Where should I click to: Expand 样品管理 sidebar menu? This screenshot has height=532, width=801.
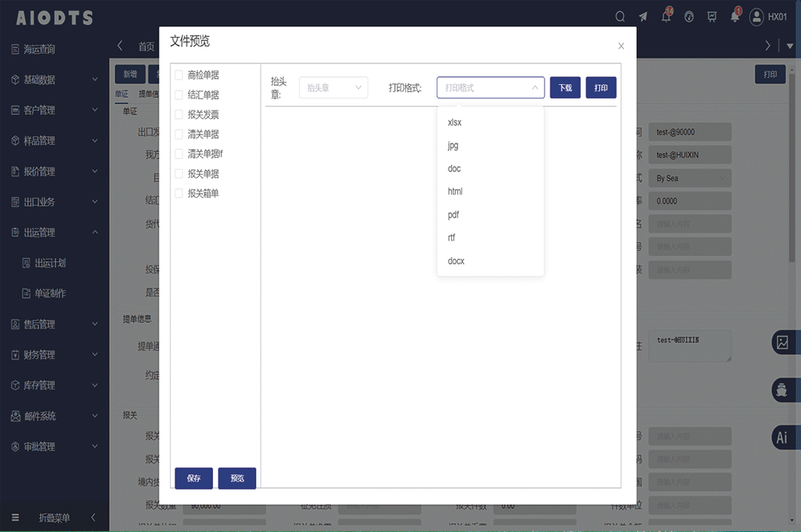(x=54, y=141)
